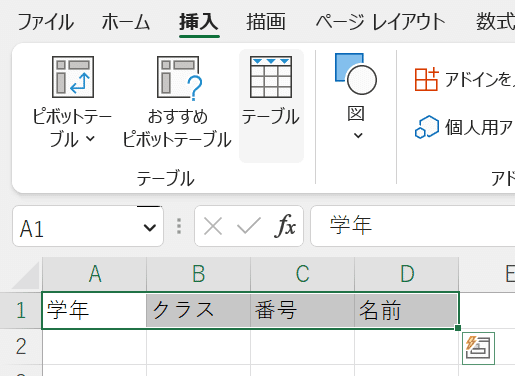Click cell B1 containing クラス
This screenshot has width=515, height=376.
pos(199,310)
